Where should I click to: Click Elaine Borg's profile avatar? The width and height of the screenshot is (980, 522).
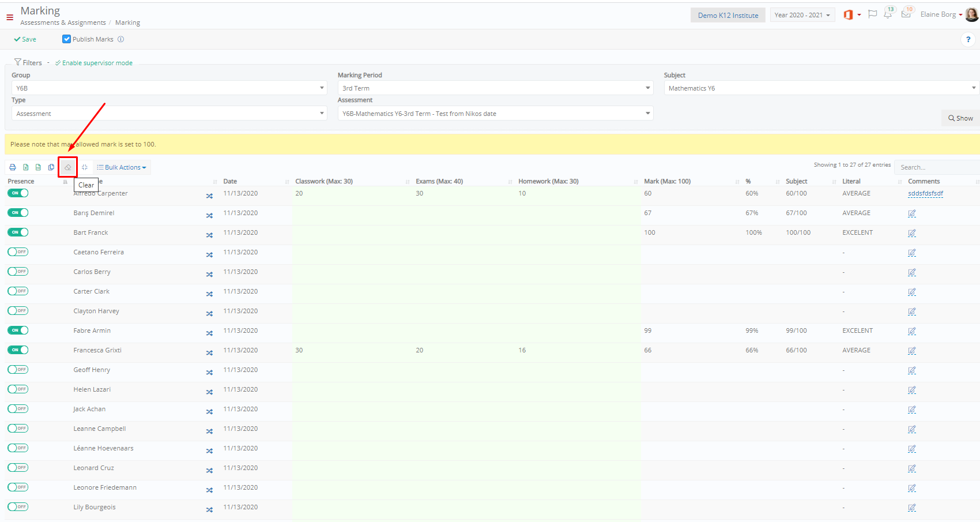(x=972, y=14)
